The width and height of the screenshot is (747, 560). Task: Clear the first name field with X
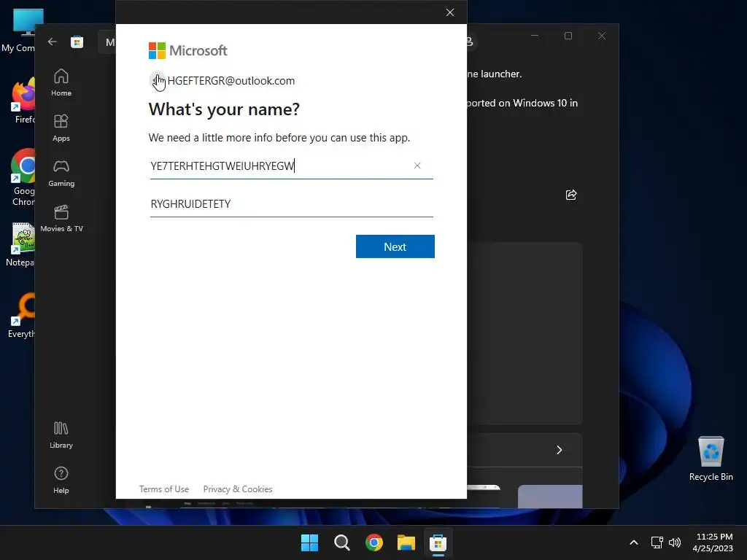[417, 166]
